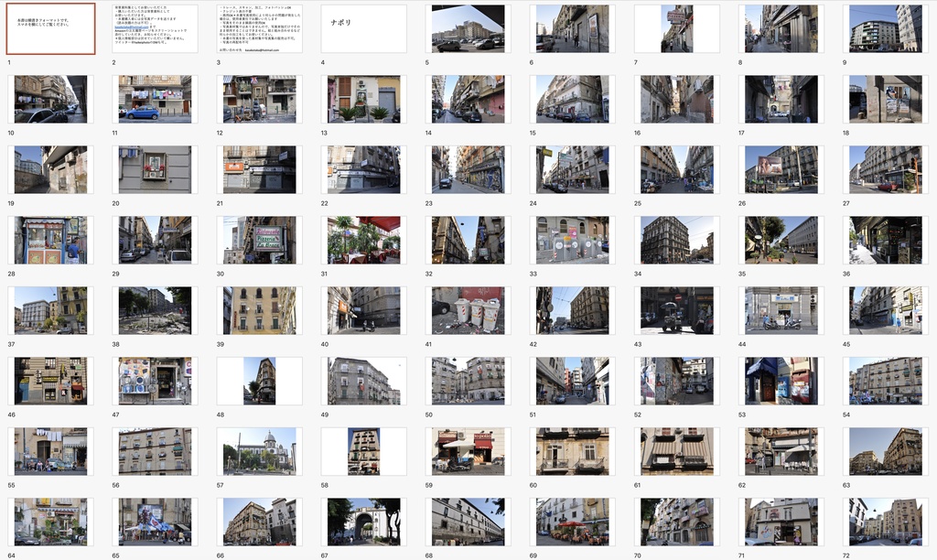This screenshot has width=937, height=560.
Task: Open page 7 narrow portrait photo
Action: 676,28
